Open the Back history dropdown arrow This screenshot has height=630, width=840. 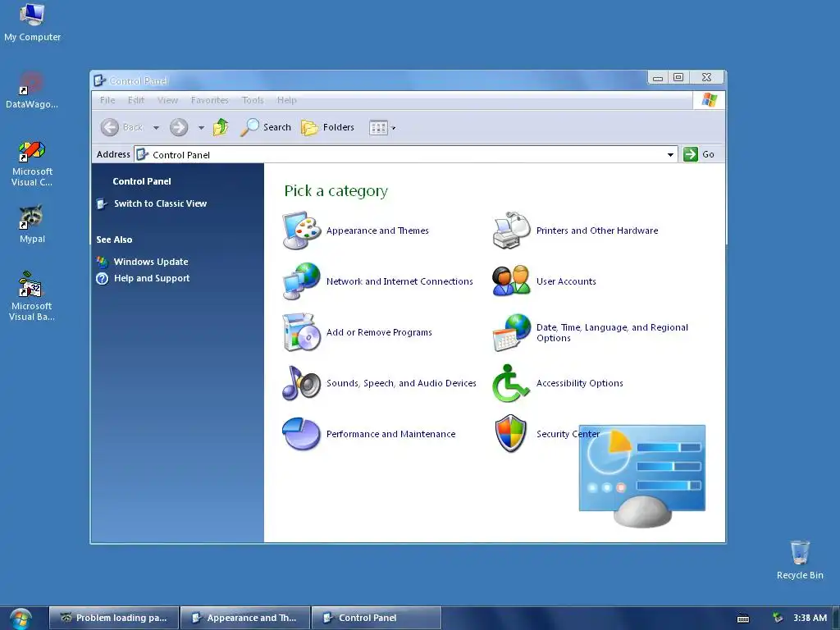pos(156,127)
